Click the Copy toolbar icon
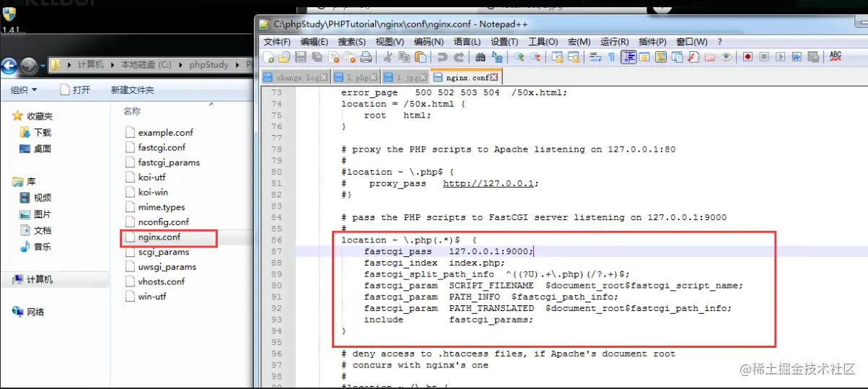 pyautogui.click(x=404, y=57)
